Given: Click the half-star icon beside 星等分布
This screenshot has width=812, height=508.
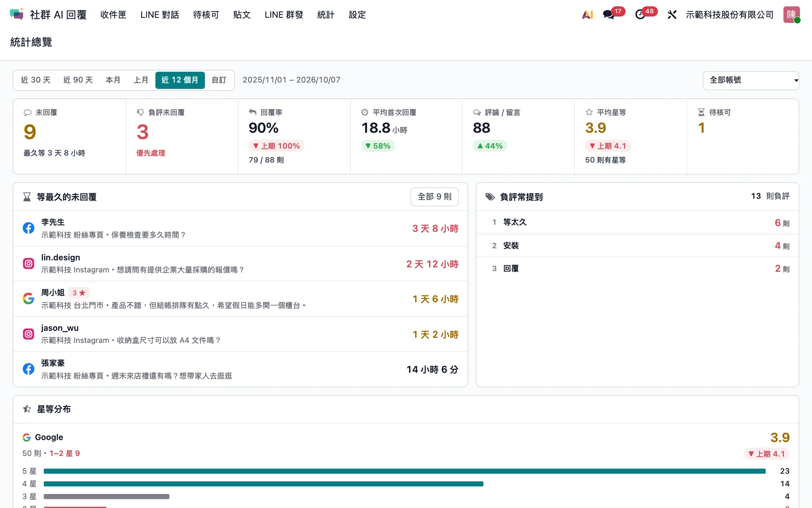Looking at the screenshot, I should [27, 409].
